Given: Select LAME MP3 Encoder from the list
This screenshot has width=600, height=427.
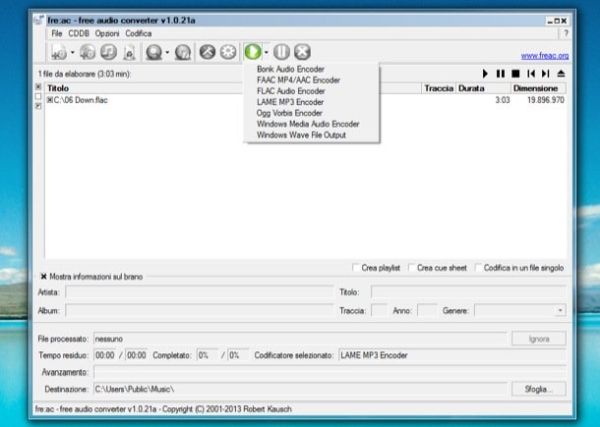Looking at the screenshot, I should click(x=291, y=101).
